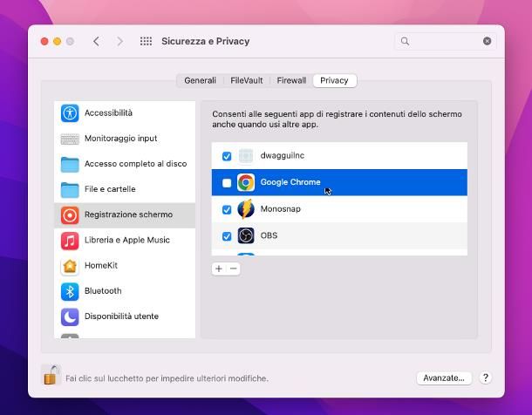This screenshot has width=532, height=415.
Task: Click the Libreria e Apple Music icon
Action: point(70,241)
